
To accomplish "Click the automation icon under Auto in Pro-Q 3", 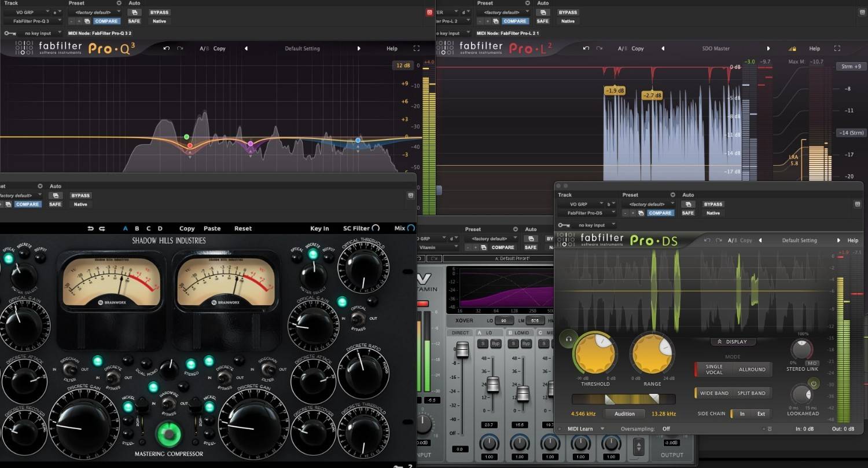I will click(134, 12).
